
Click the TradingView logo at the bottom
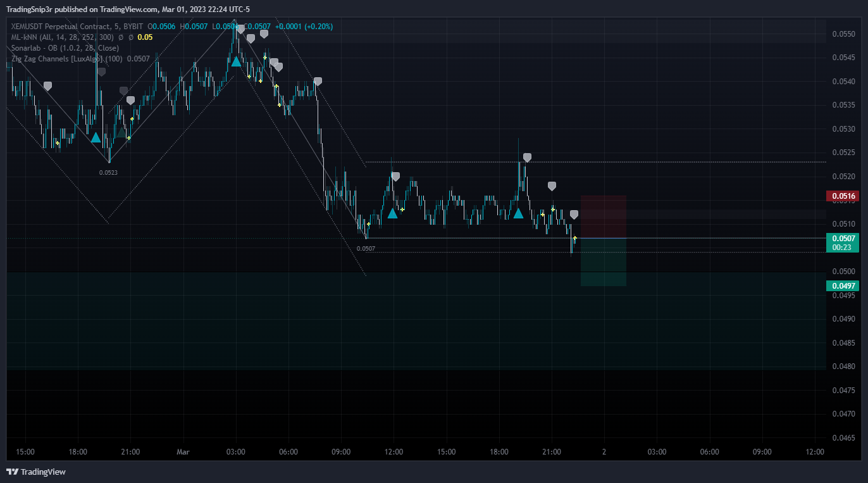[36, 472]
